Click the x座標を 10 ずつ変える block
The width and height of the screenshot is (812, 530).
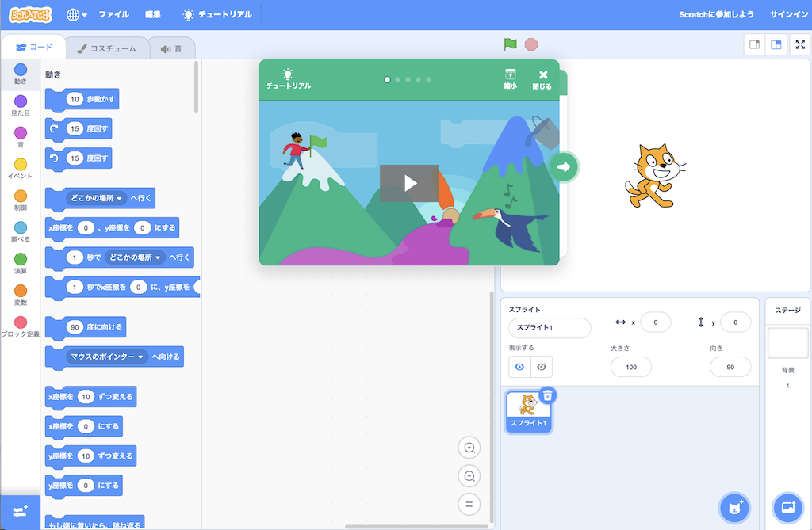coord(90,397)
